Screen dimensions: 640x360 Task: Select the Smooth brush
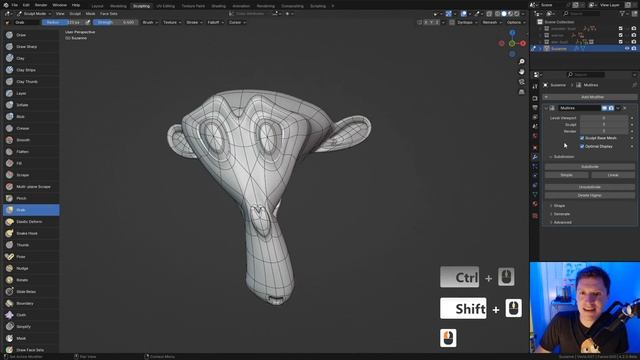31,140
